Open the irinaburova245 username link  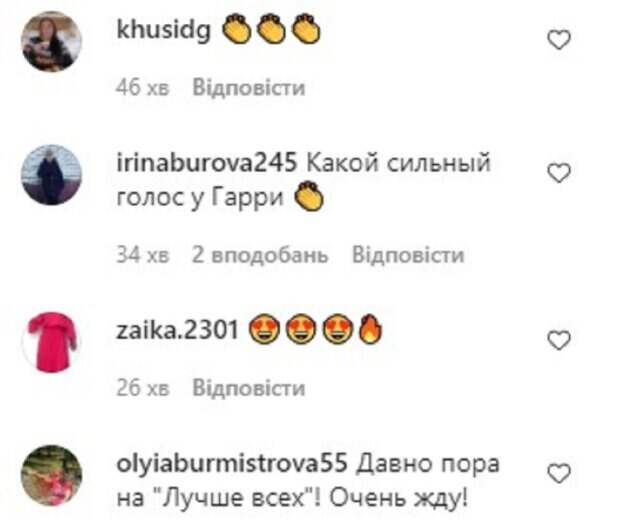click(x=207, y=163)
